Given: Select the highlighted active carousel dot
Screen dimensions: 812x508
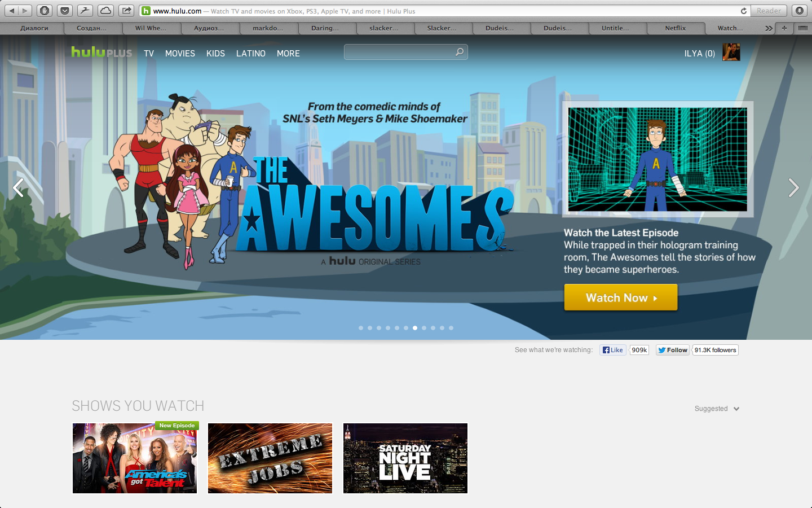Looking at the screenshot, I should tap(415, 328).
